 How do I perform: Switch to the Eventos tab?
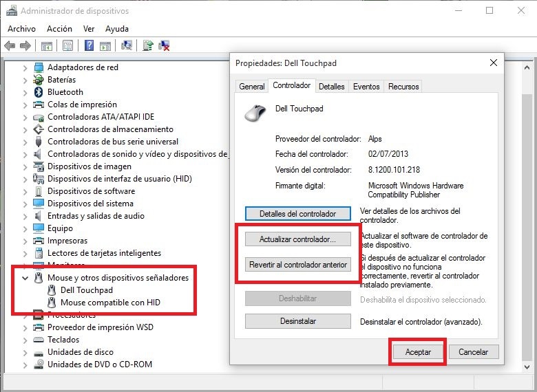pos(366,87)
